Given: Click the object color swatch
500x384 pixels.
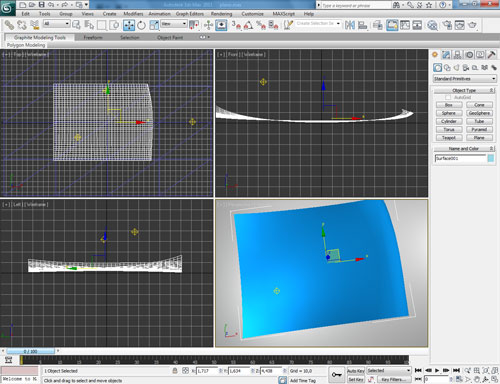Looking at the screenshot, I should click(491, 158).
